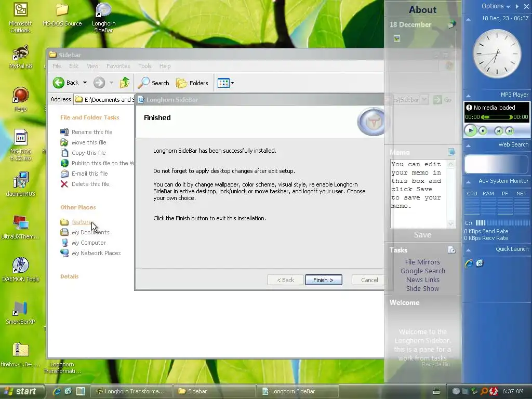The image size is (532, 399).
Task: Click E-mail this file task
Action: point(84,174)
